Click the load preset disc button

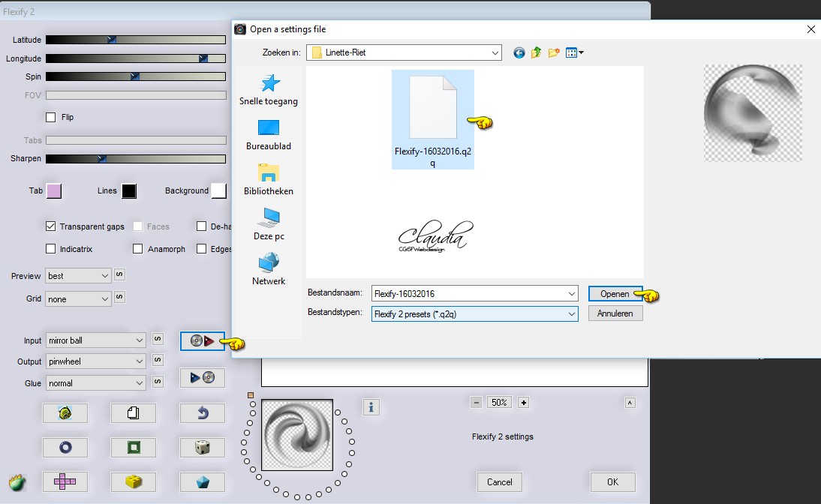202,341
